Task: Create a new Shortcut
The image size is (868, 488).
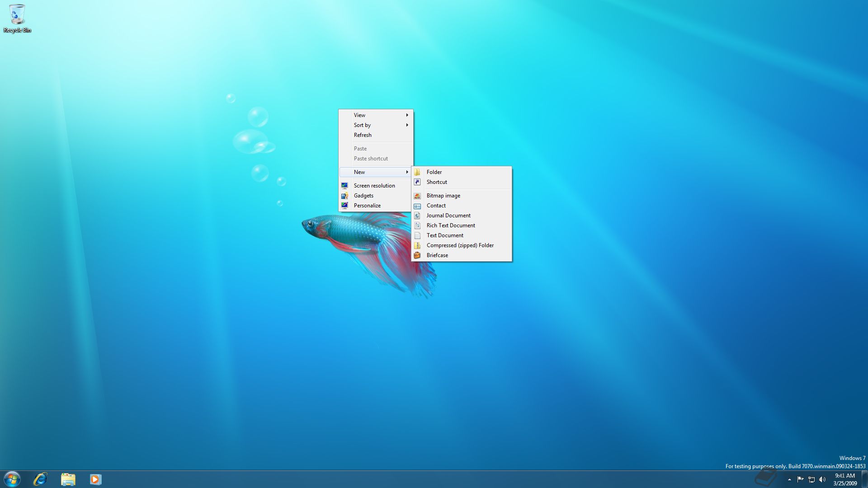Action: 462,182
